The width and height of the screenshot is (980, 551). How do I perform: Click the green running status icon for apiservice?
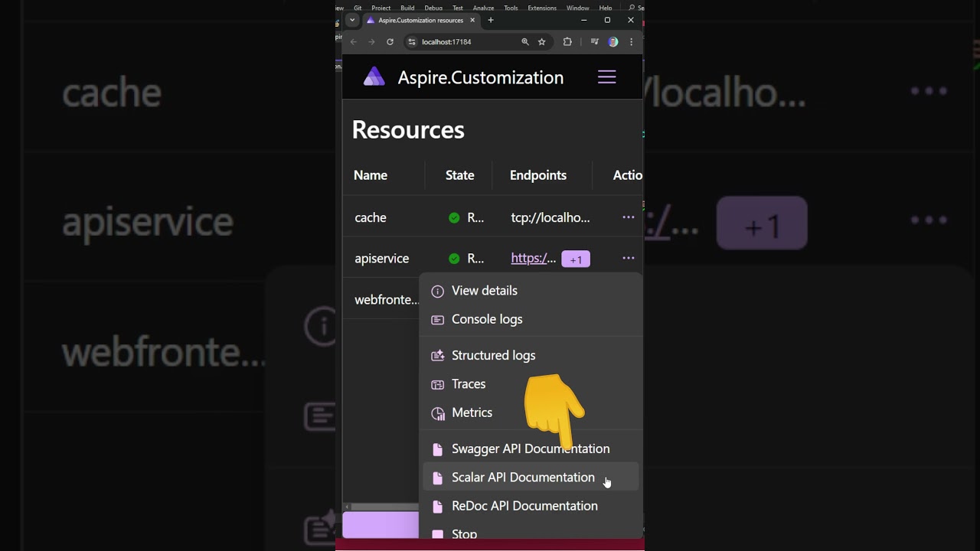coord(454,259)
